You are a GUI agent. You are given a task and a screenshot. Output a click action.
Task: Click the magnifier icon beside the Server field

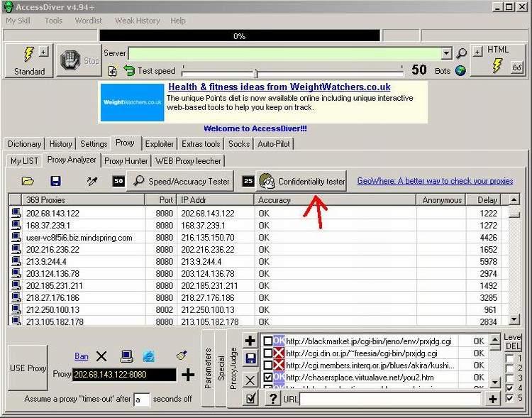point(461,54)
